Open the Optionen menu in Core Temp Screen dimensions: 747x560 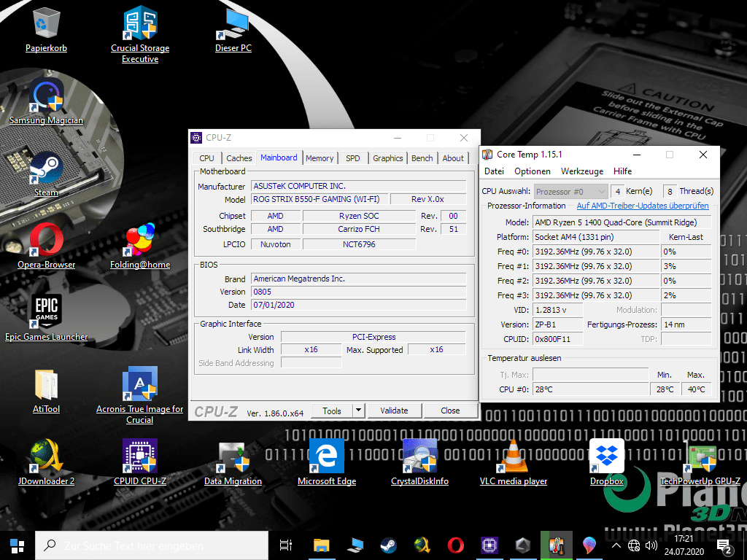click(x=532, y=171)
